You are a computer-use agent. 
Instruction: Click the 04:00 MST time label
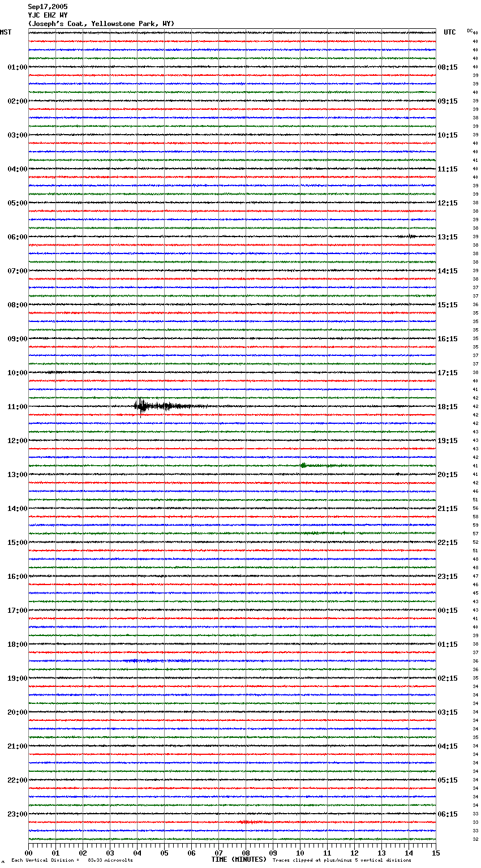click(18, 169)
